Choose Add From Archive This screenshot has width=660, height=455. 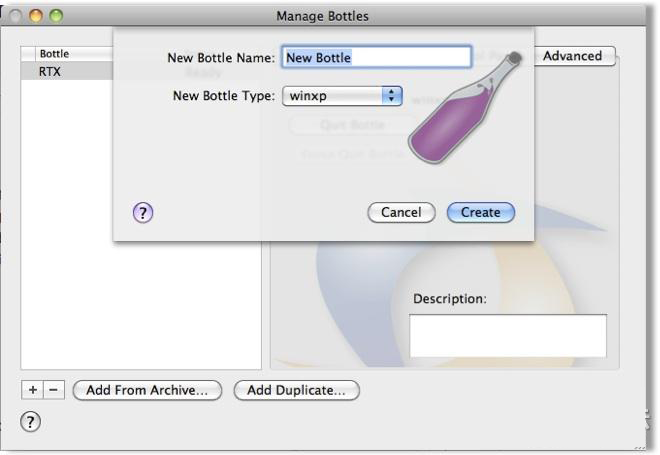147,390
